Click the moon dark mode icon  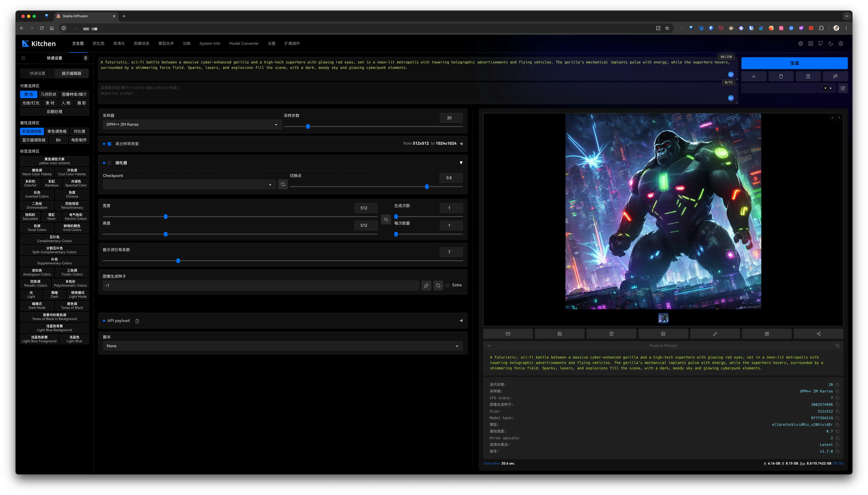831,44
